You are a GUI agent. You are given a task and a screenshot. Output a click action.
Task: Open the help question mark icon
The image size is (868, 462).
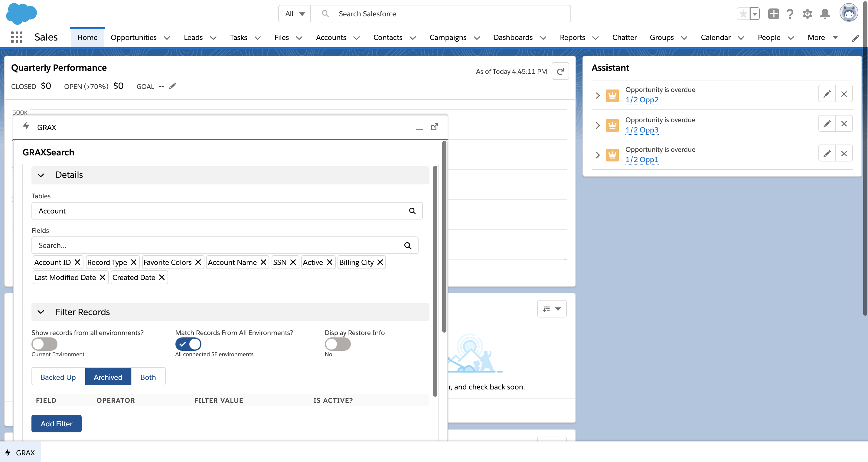tap(790, 14)
